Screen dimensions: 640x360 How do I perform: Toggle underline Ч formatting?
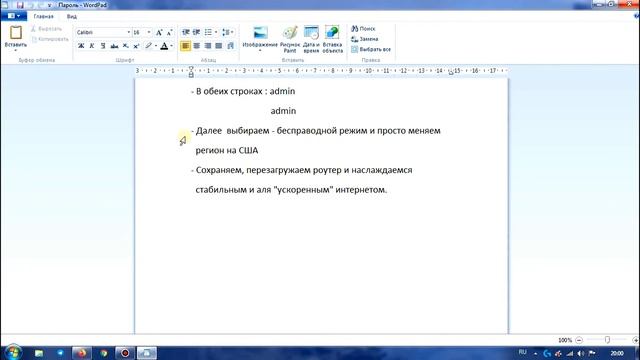click(x=103, y=46)
